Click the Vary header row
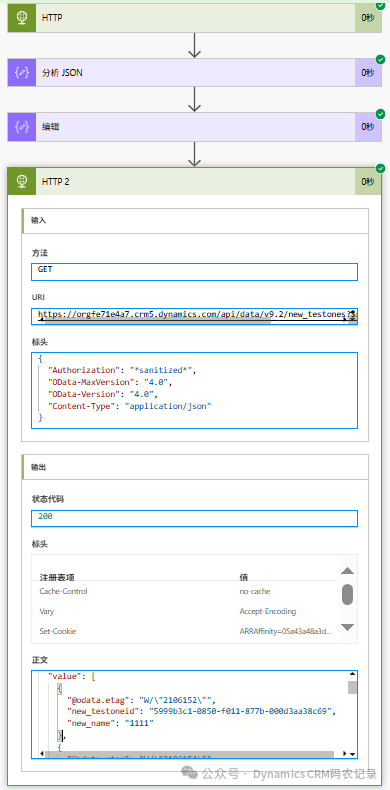Viewport: 390px width, 790px height. click(x=186, y=611)
